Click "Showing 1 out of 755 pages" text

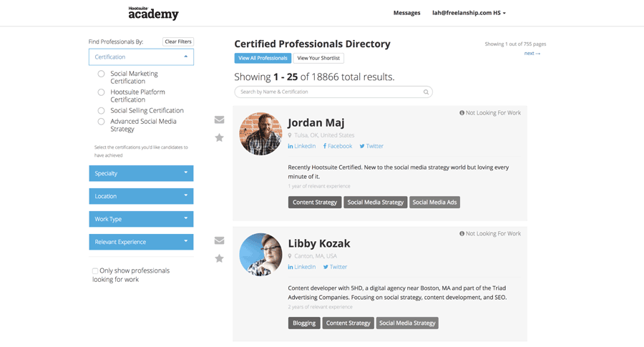[x=515, y=44]
